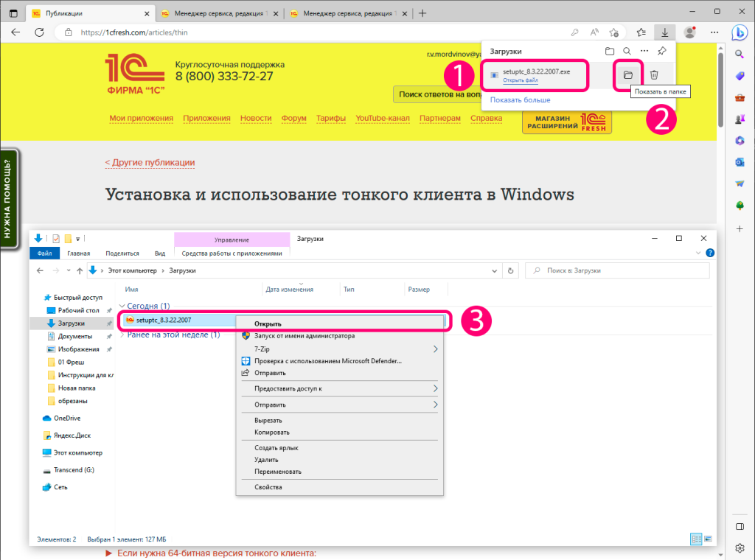Expand the 7-Zip submenu
The width and height of the screenshot is (755, 560).
tap(435, 349)
